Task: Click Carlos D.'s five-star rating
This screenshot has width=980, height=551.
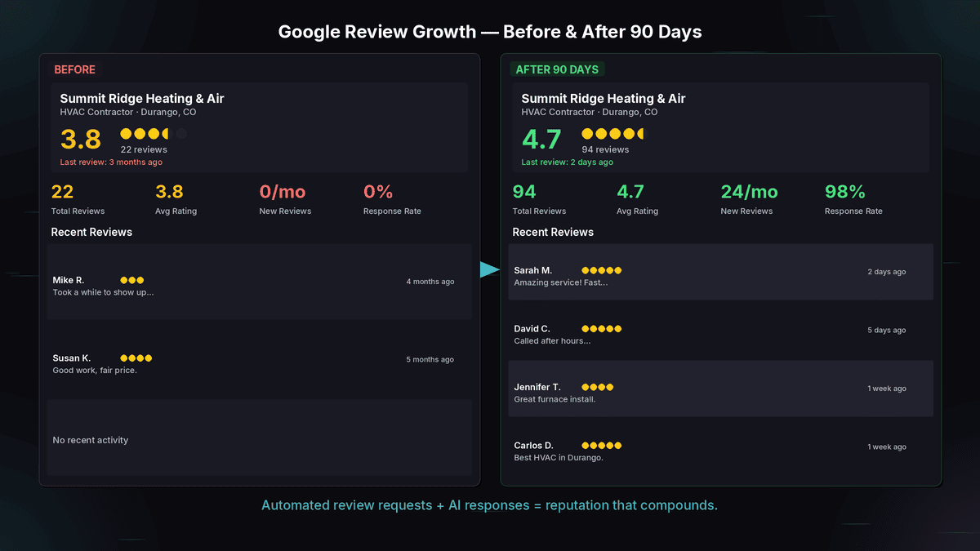Action: coord(602,446)
